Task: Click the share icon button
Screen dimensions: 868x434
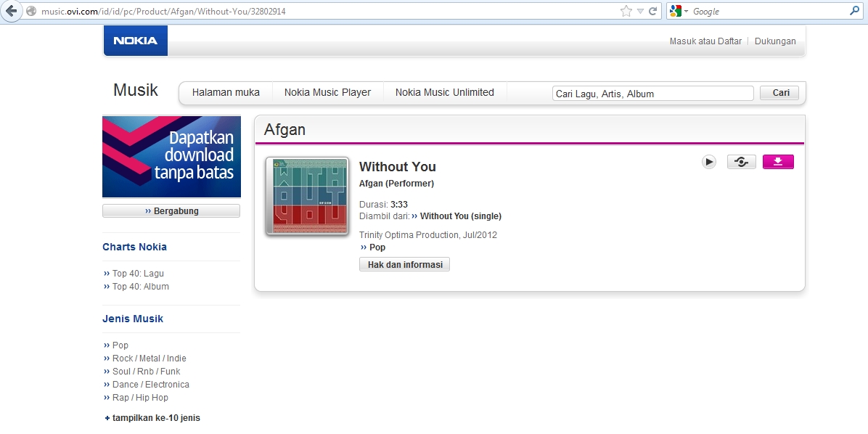Action: click(741, 162)
